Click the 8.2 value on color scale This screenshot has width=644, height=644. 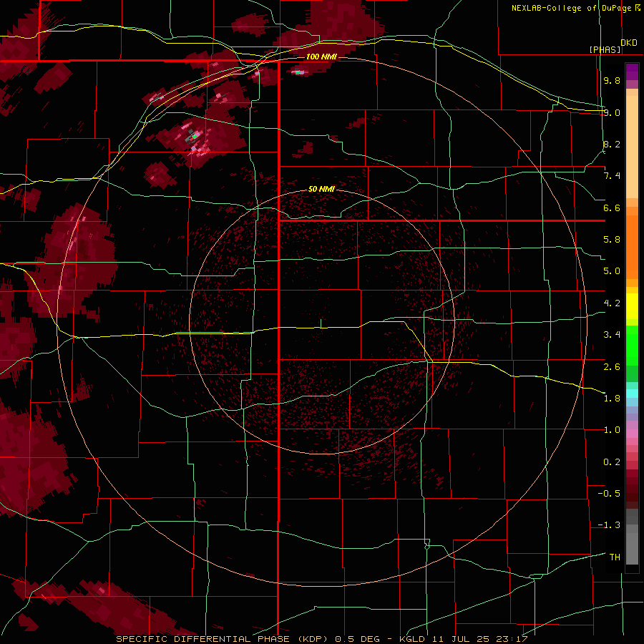pyautogui.click(x=612, y=144)
